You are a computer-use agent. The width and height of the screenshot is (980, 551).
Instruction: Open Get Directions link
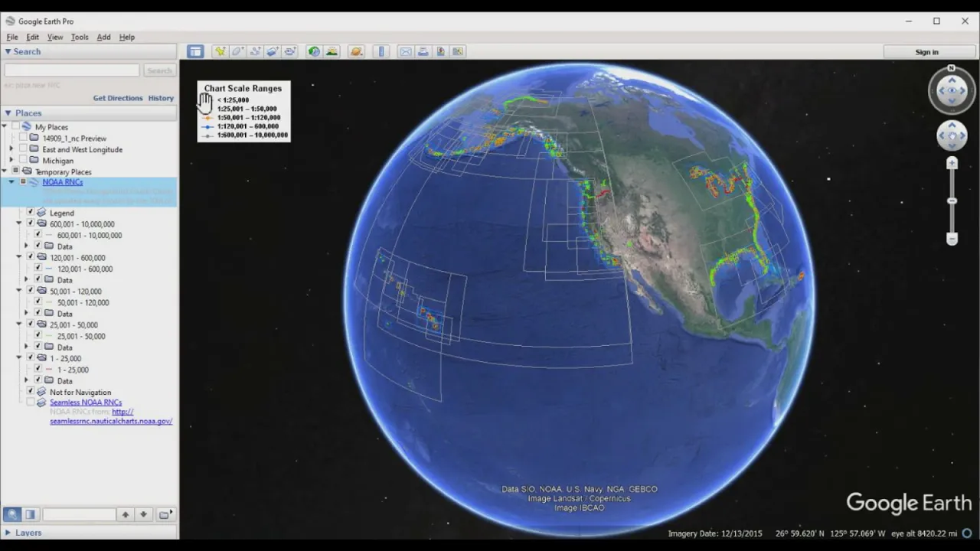[x=118, y=98]
